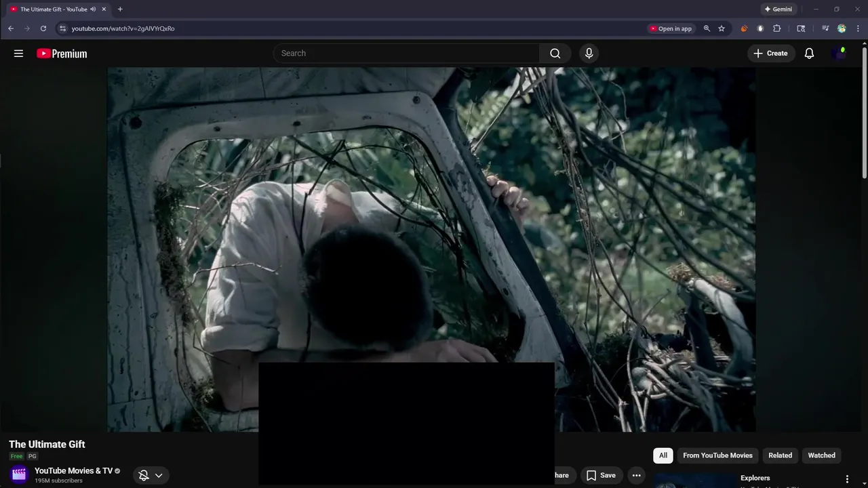The width and height of the screenshot is (868, 488).
Task: Click the 195M subscribers text
Action: click(x=58, y=481)
